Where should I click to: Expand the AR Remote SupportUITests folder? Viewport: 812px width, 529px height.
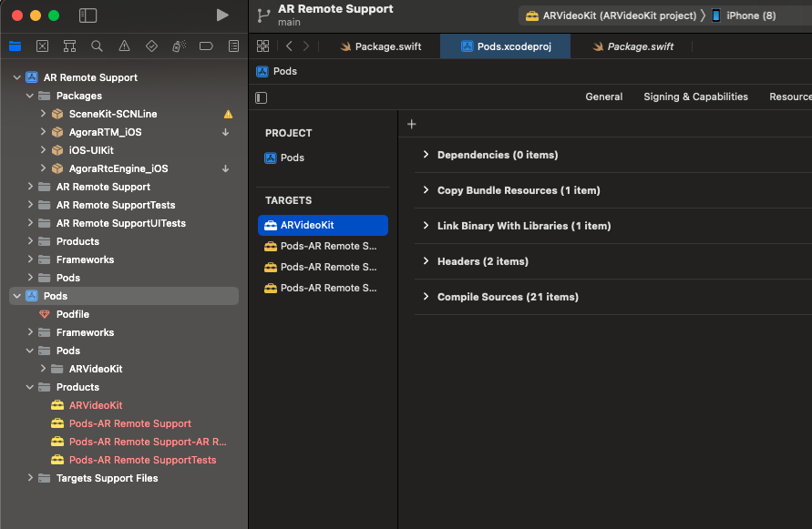coord(30,223)
